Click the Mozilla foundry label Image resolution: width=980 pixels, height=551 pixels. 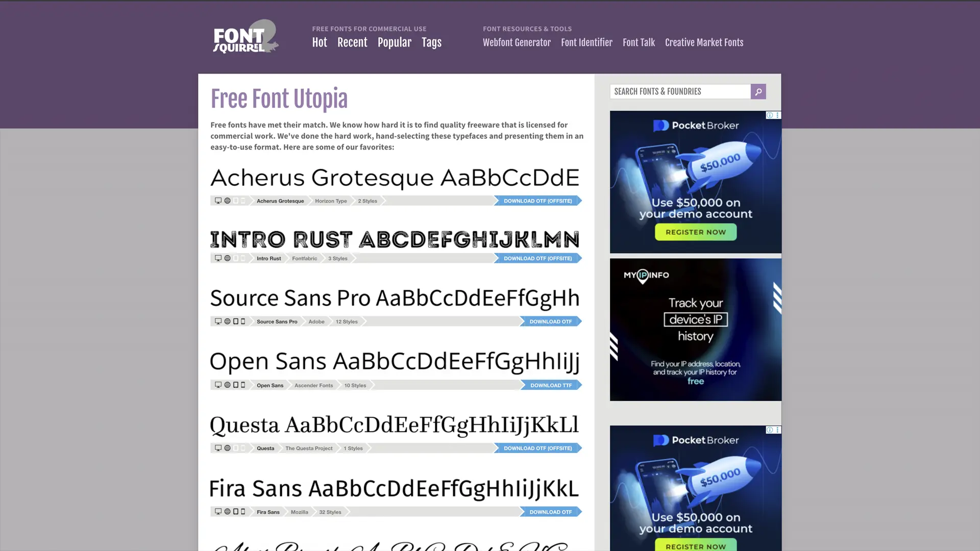click(299, 512)
